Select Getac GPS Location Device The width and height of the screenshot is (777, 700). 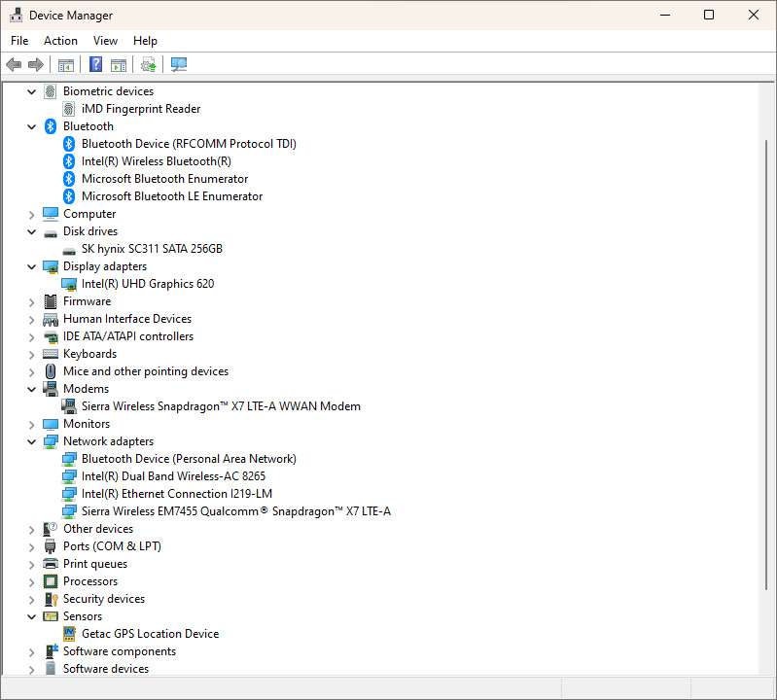click(x=150, y=634)
